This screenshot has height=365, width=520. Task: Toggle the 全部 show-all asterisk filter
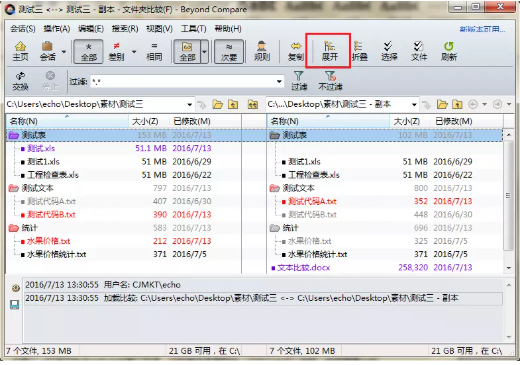[89, 51]
